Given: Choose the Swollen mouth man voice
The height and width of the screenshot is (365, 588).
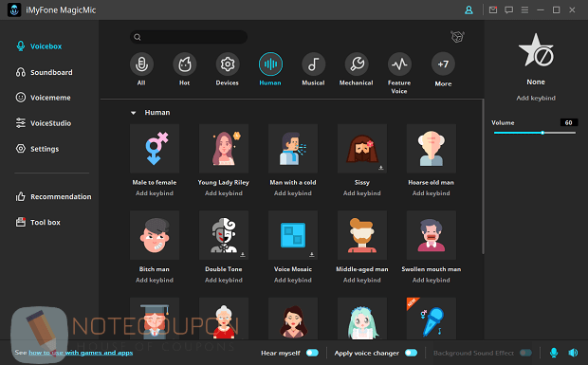Looking at the screenshot, I should point(432,235).
